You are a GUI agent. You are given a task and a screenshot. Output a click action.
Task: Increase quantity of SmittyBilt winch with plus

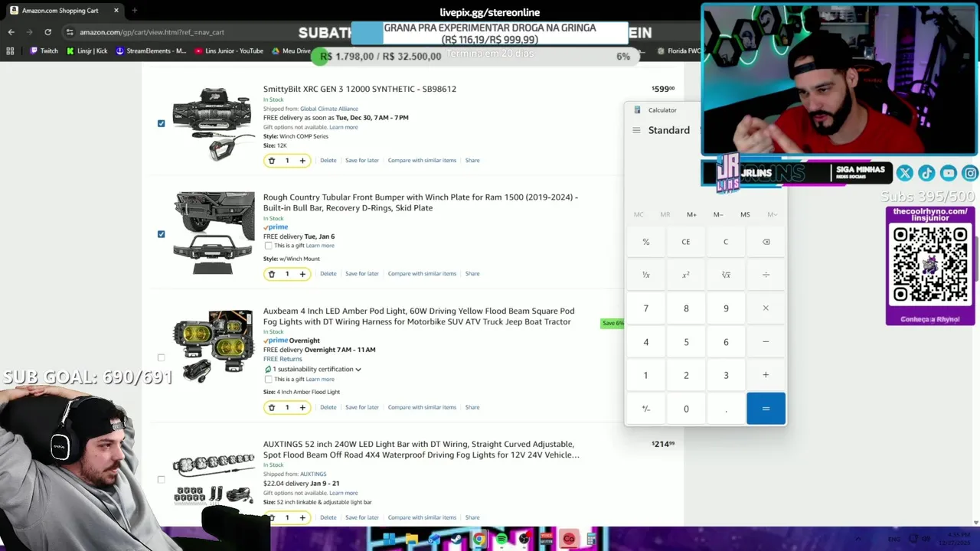[302, 161]
